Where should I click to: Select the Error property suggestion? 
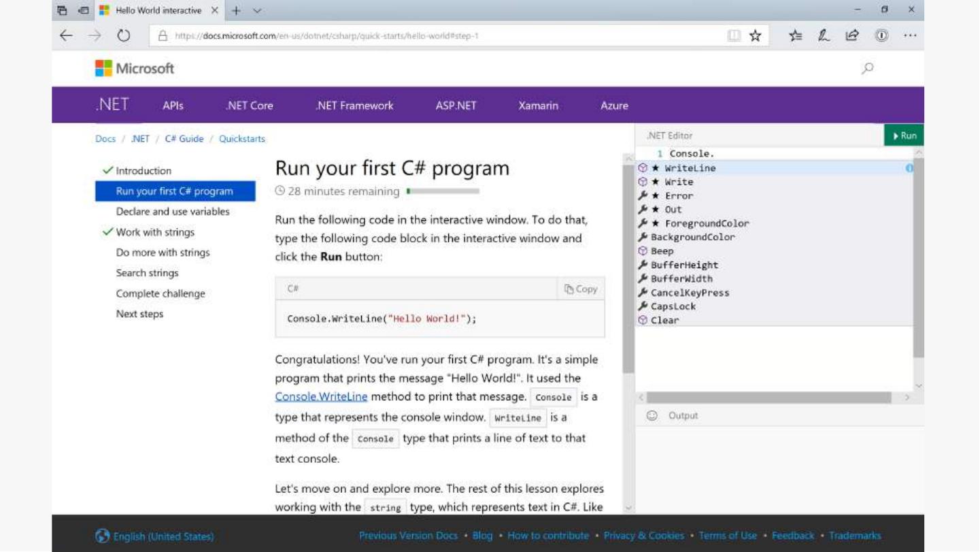[775, 195]
